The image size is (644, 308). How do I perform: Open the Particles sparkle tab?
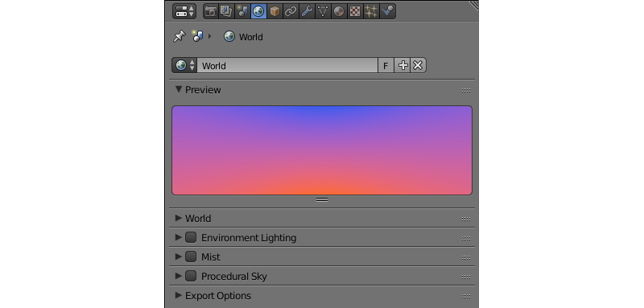click(371, 11)
